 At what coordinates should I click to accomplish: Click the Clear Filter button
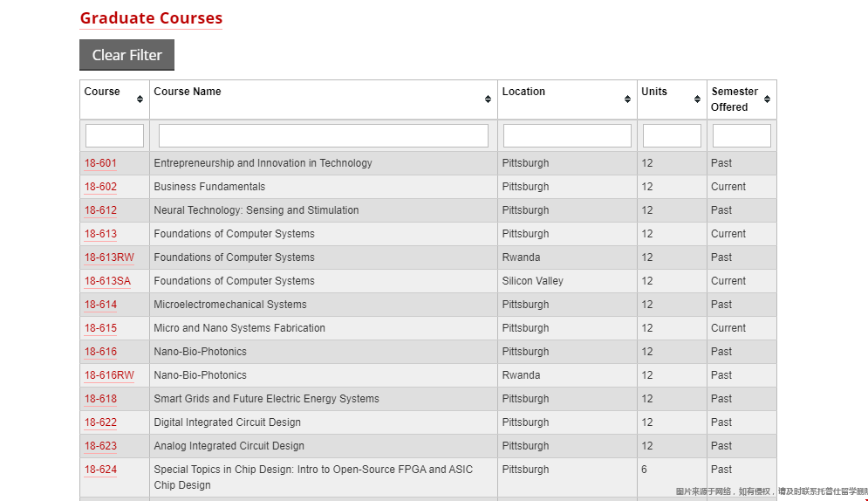(x=126, y=55)
